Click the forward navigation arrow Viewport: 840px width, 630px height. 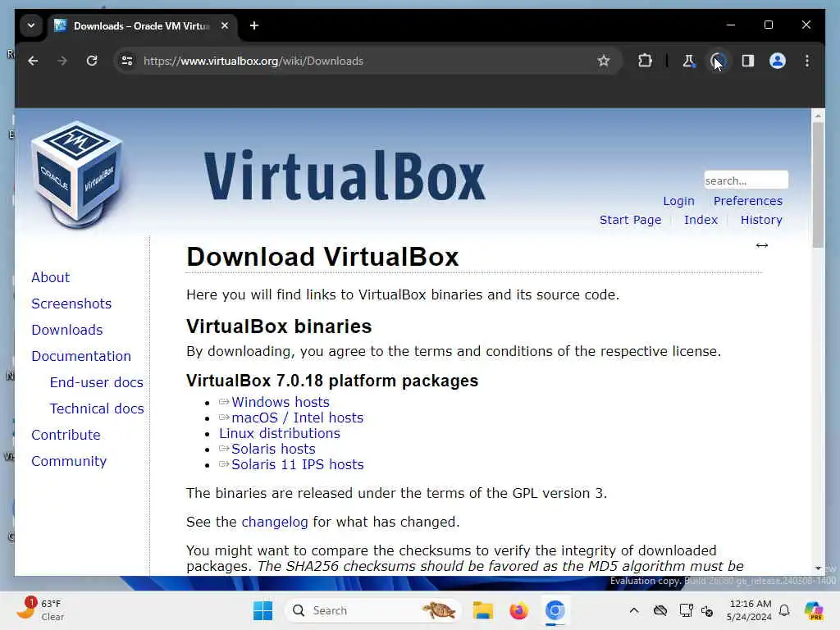tap(62, 61)
